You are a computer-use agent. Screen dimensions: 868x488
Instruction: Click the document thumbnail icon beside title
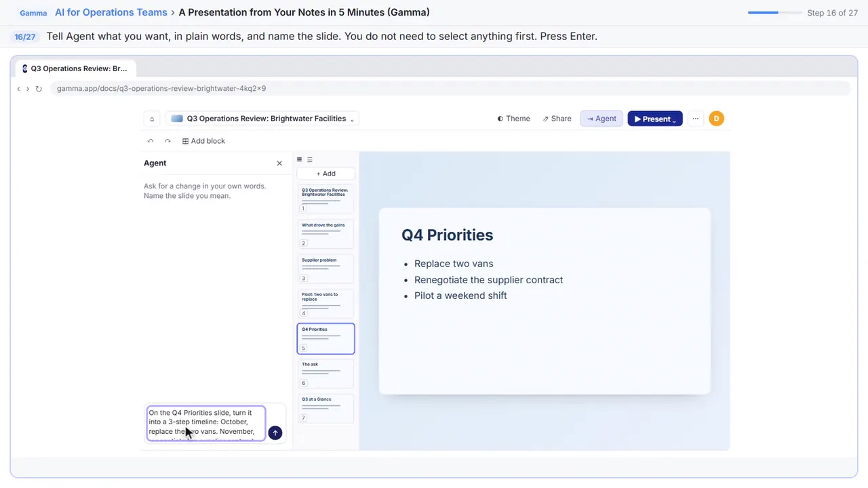pyautogui.click(x=177, y=119)
